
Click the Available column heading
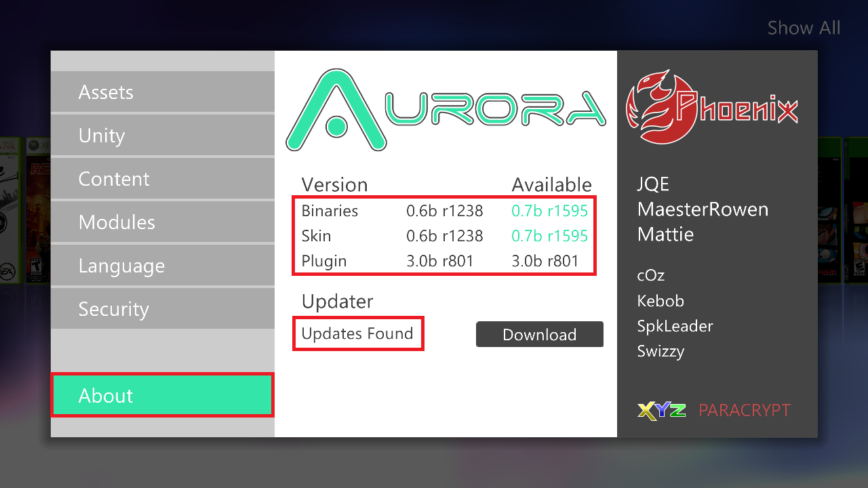point(552,185)
